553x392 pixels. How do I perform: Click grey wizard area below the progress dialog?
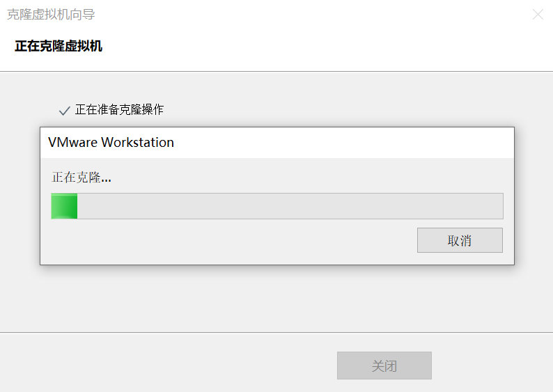pyautogui.click(x=276, y=298)
